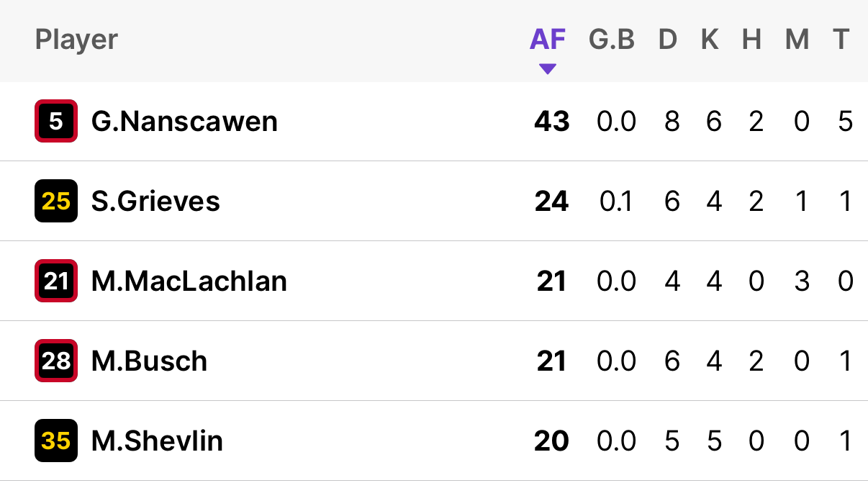The height and width of the screenshot is (483, 868).
Task: Sort players by D column
Action: point(668,40)
